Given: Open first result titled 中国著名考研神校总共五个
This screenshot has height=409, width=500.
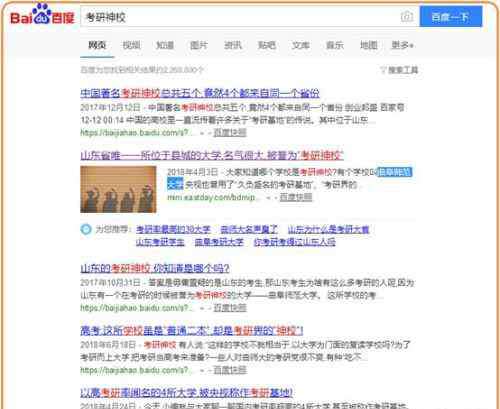Looking at the screenshot, I should 200,93.
